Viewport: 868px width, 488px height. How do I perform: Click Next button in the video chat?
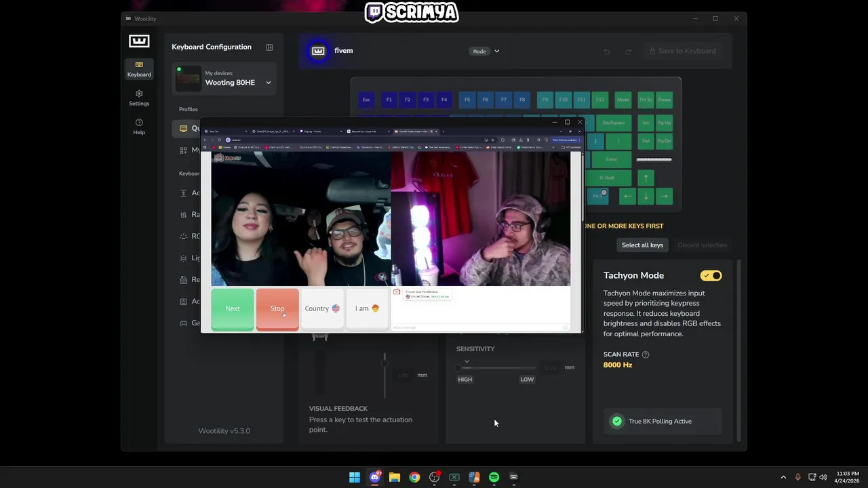tap(233, 309)
